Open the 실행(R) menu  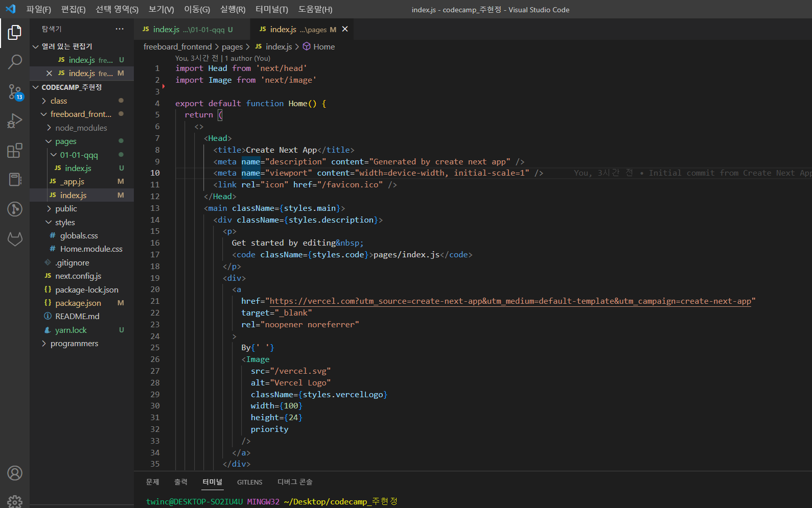click(x=233, y=9)
